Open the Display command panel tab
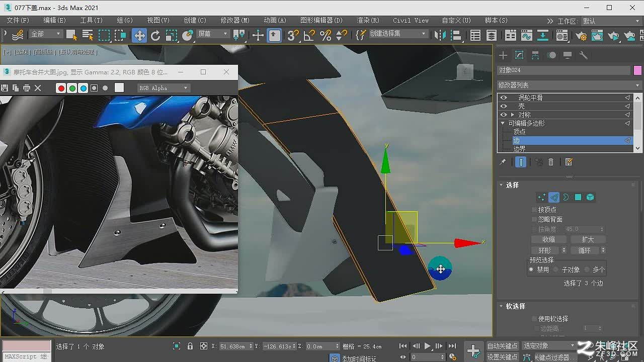Viewport: 644px width, 362px height. coord(568,55)
